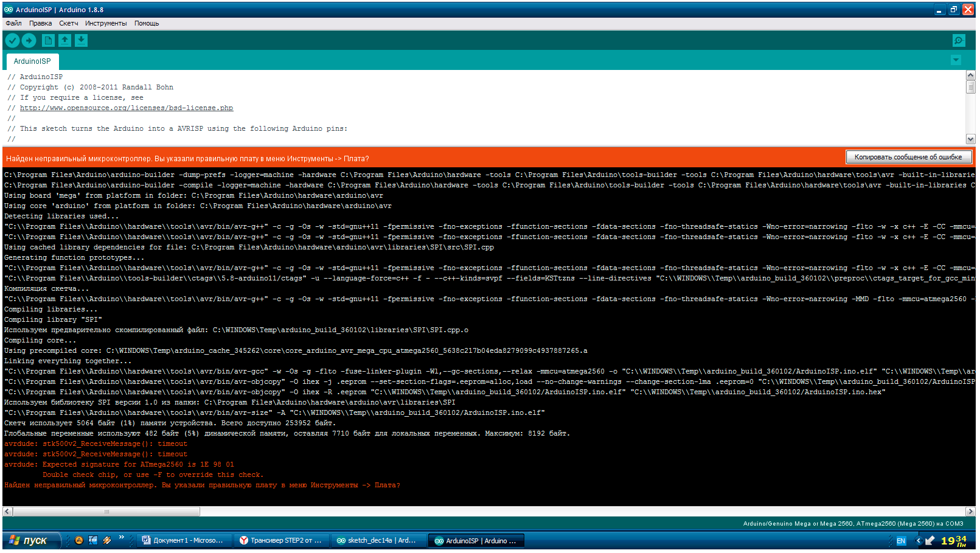Viewport: 980px width, 553px height.
Task: Open the Правка menu
Action: pos(40,23)
